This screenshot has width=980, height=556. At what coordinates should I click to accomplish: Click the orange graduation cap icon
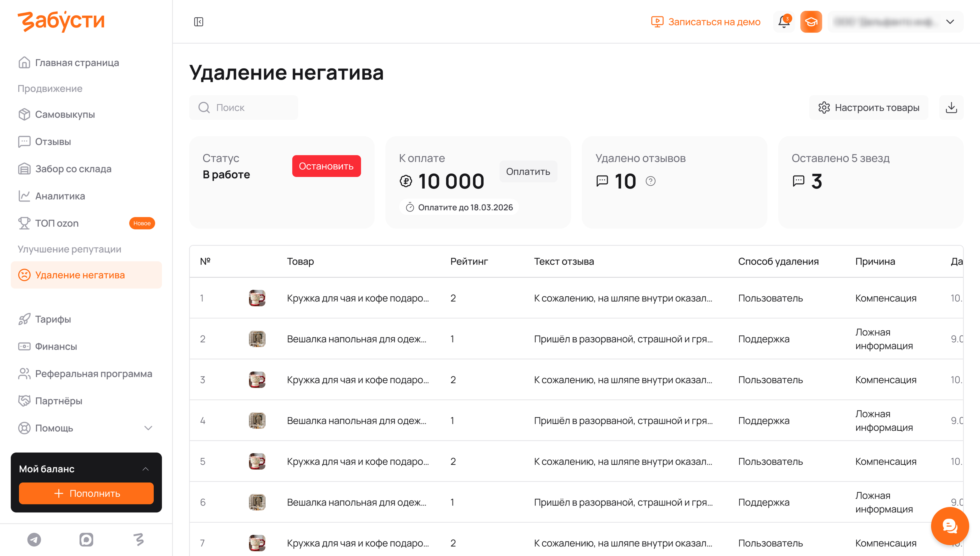(811, 22)
